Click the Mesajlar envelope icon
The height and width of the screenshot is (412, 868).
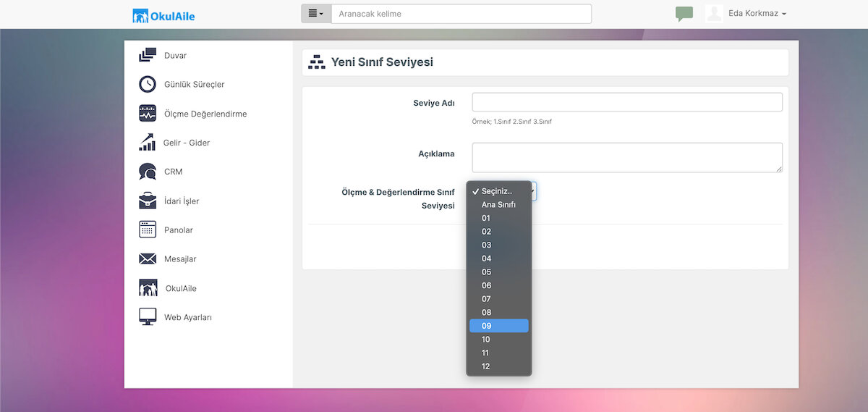click(x=148, y=258)
